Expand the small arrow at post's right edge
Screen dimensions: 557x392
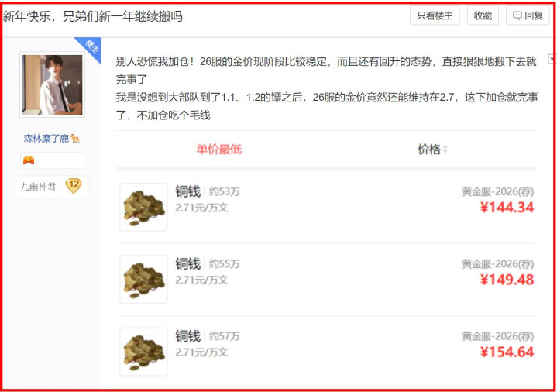click(x=551, y=59)
